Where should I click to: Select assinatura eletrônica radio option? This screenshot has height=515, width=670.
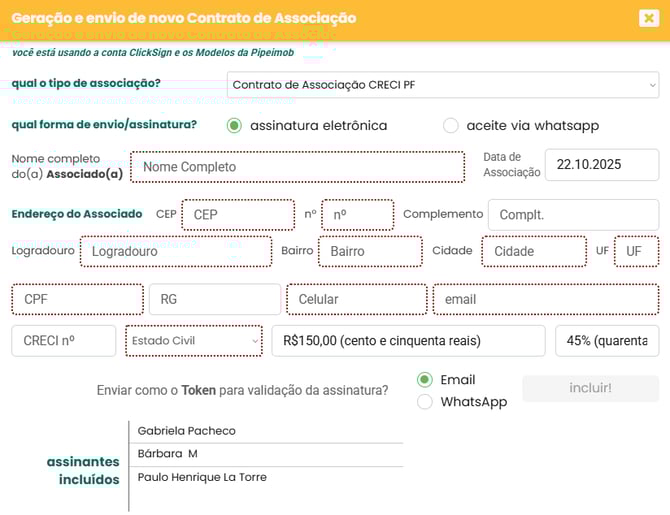(x=235, y=125)
